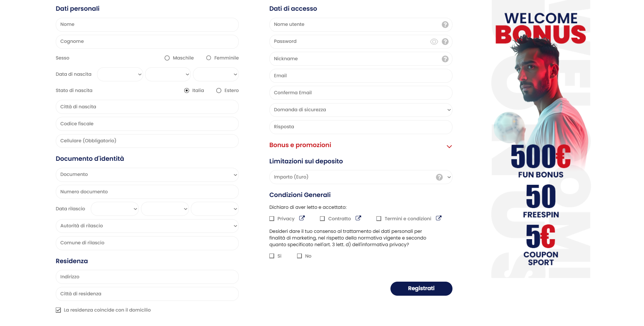The image size is (644, 326).
Task: Click the Numero documento field
Action: [147, 192]
